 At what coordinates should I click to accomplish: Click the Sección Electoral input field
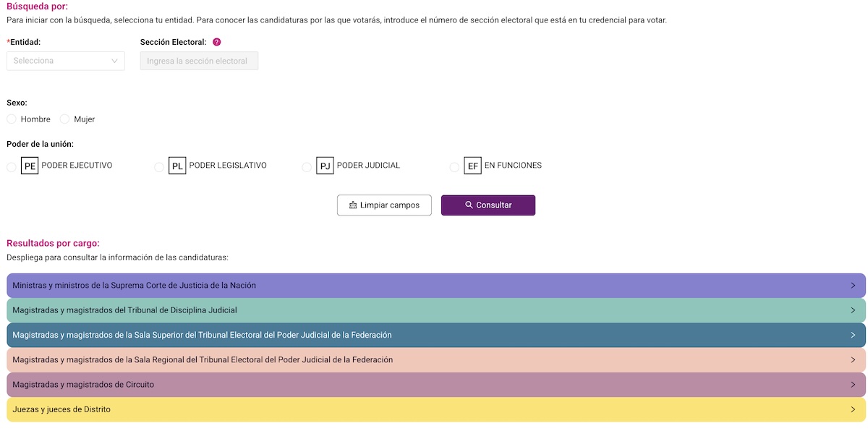[x=199, y=61]
